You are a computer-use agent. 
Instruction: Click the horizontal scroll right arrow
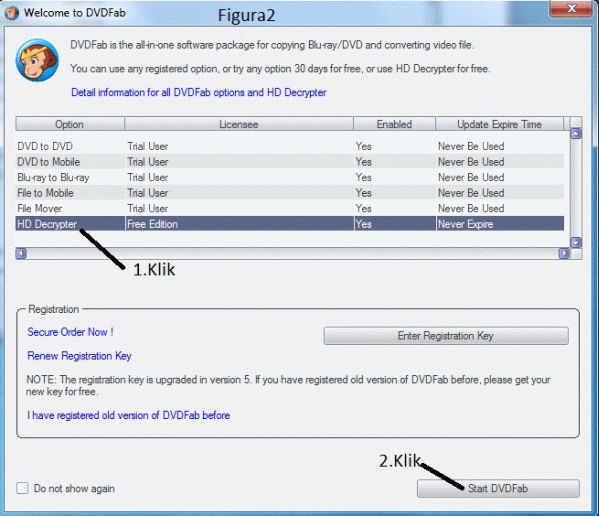pyautogui.click(x=564, y=253)
